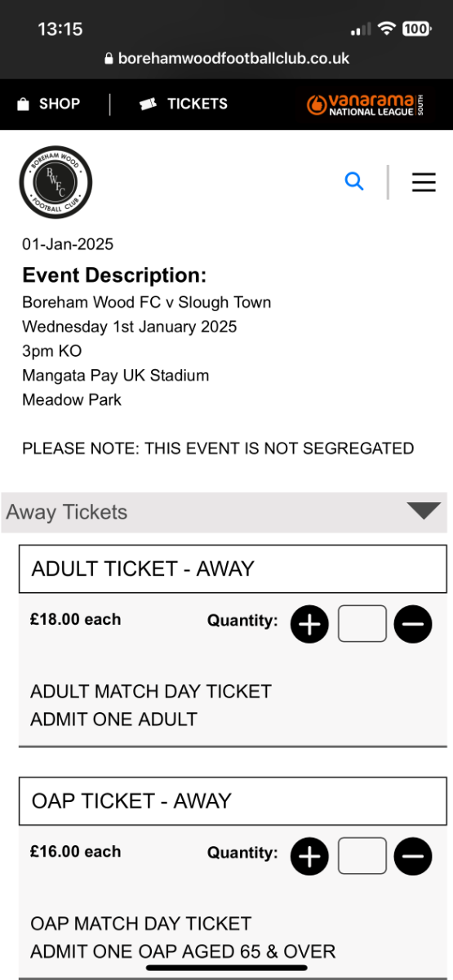Tap the battery indicator in status bar
The width and height of the screenshot is (453, 980).
[x=416, y=29]
